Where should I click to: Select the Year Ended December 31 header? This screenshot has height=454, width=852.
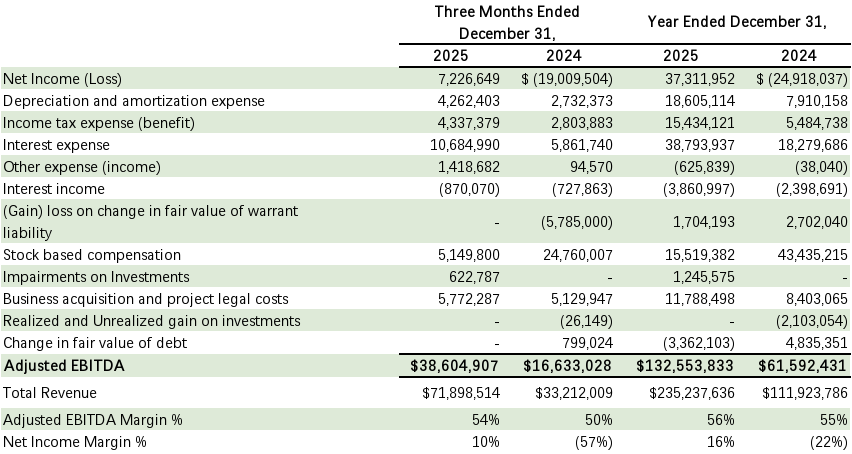[x=737, y=21]
